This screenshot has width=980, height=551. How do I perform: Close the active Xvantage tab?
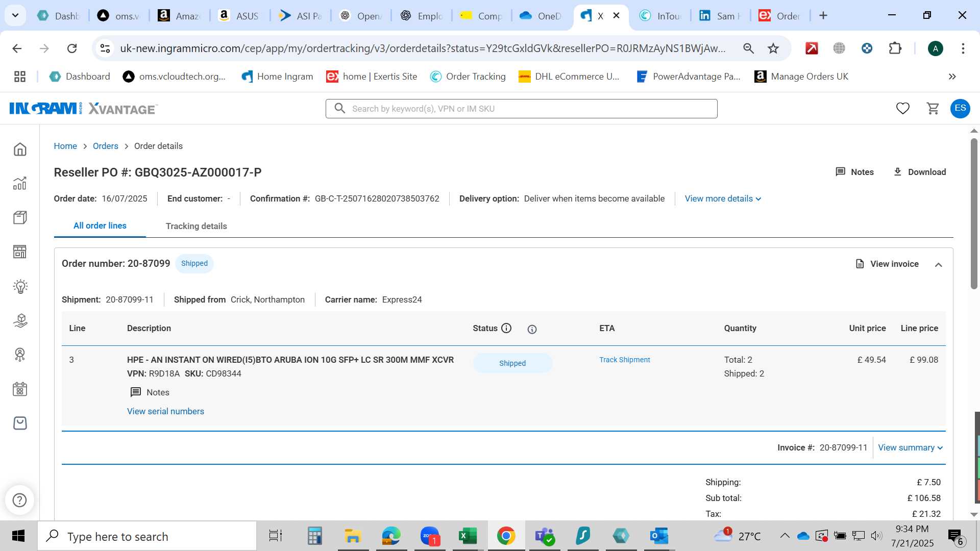pyautogui.click(x=616, y=16)
